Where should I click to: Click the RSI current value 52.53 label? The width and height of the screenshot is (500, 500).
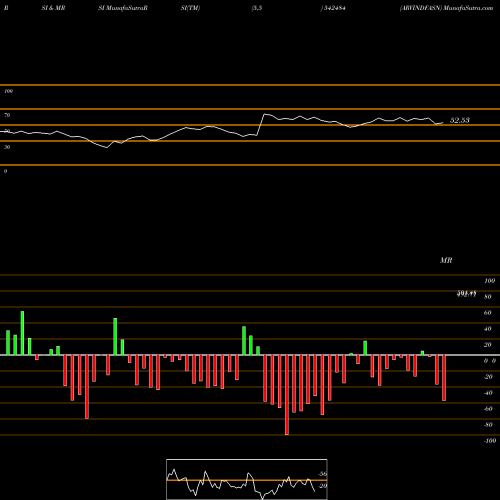point(460,120)
